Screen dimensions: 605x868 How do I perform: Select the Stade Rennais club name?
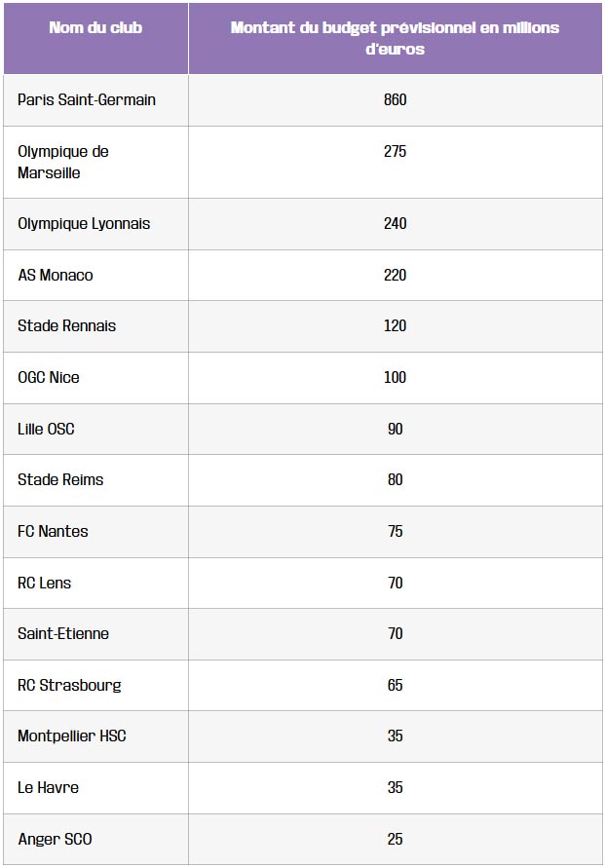[66, 326]
